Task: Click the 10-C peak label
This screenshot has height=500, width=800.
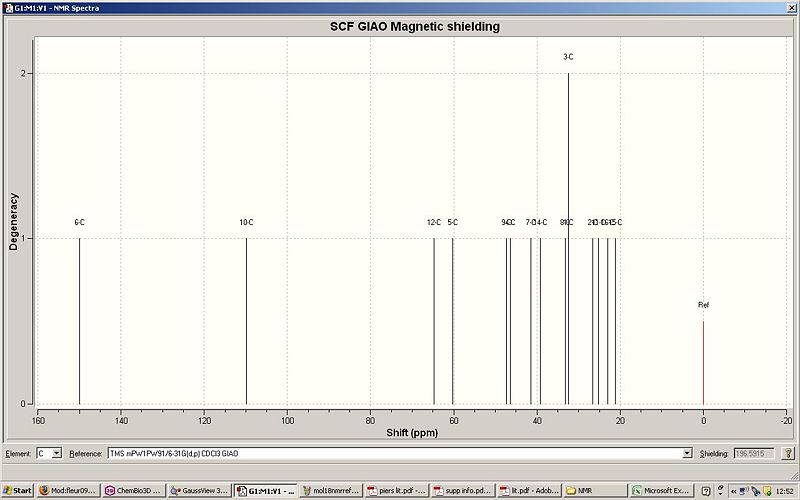Action: [x=246, y=222]
